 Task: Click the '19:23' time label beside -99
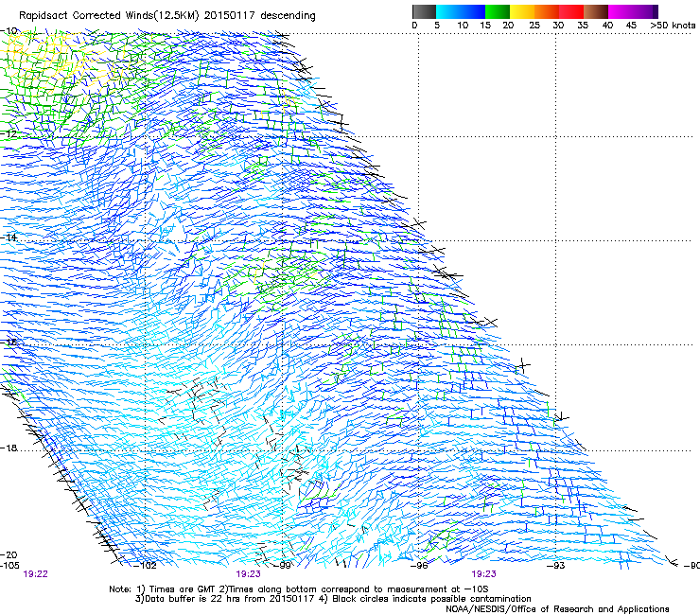tap(248, 574)
